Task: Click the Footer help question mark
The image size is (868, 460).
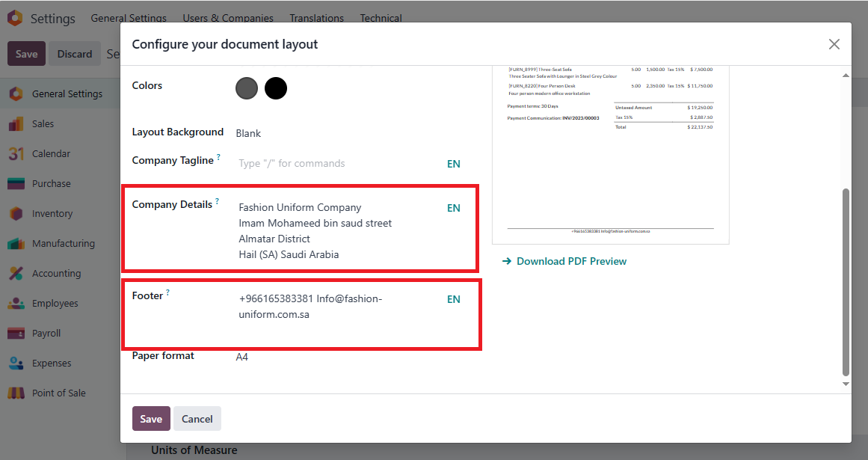Action: [167, 292]
